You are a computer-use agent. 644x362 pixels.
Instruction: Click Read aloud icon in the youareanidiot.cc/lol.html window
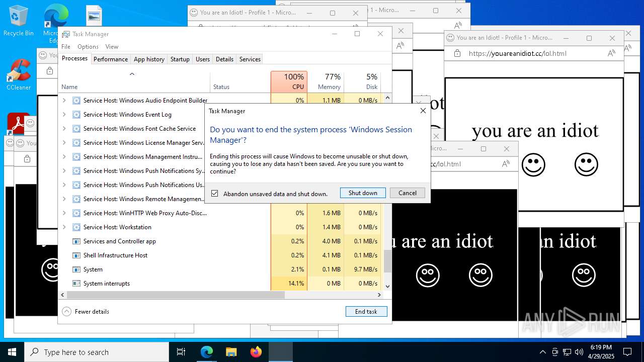click(x=611, y=53)
